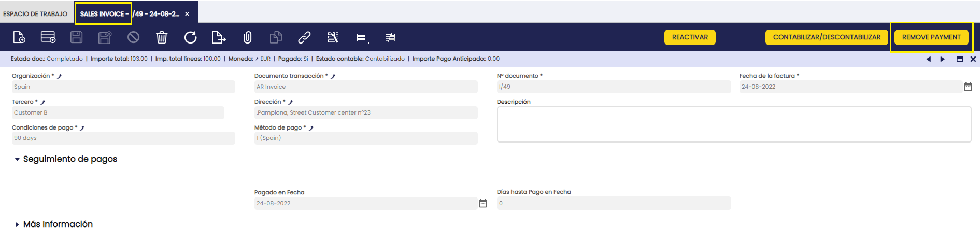Open the customize form wrench icon

click(x=333, y=37)
